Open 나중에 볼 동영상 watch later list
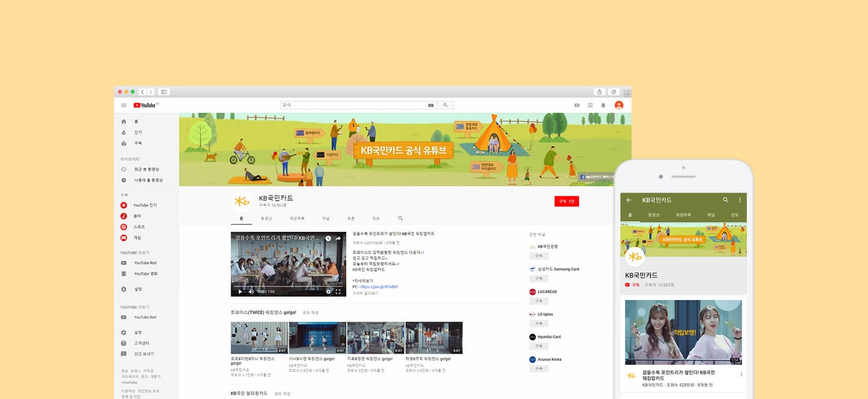 [x=147, y=180]
